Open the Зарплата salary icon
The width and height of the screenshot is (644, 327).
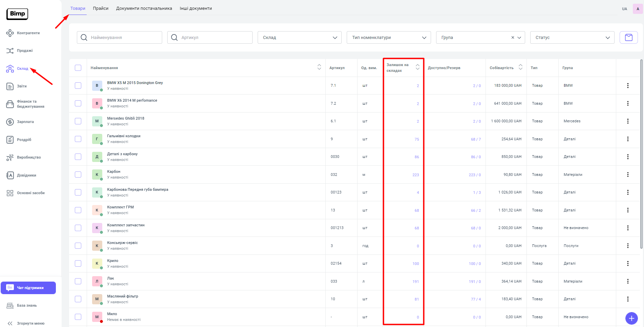[10, 122]
